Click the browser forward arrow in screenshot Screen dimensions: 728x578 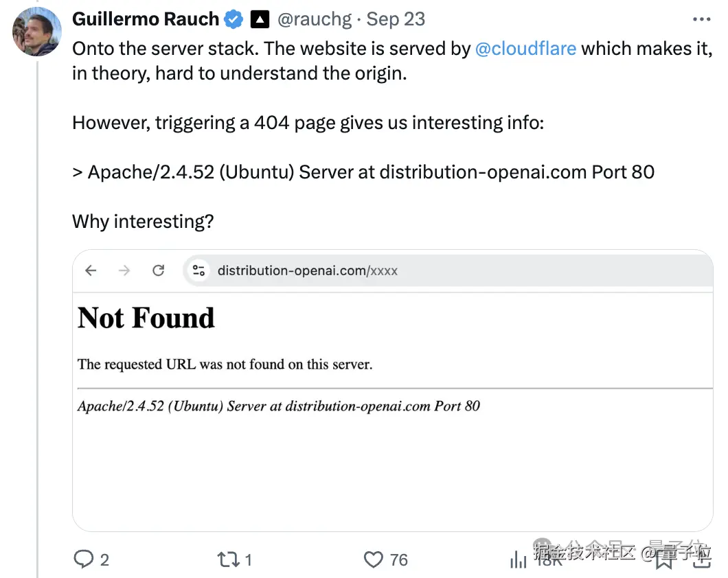click(124, 270)
